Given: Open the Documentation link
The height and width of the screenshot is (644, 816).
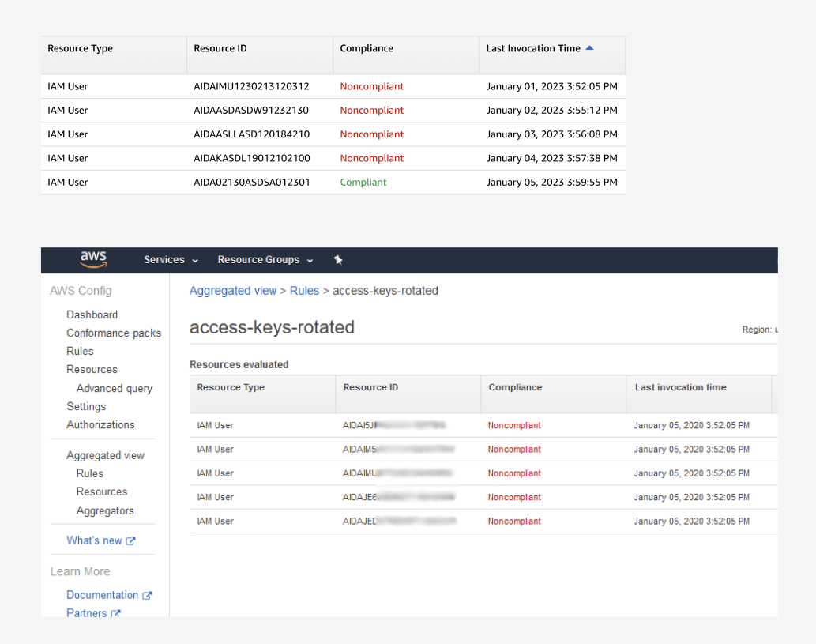Looking at the screenshot, I should (103, 595).
